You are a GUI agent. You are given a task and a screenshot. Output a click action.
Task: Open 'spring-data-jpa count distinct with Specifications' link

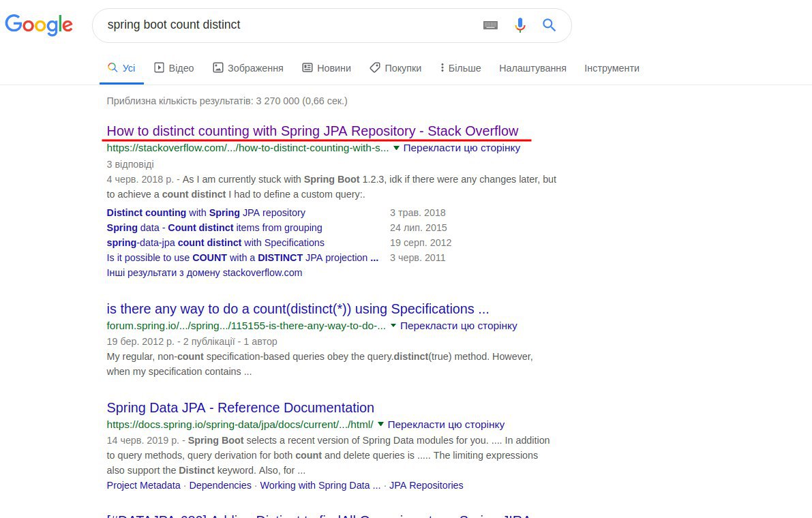[x=215, y=243]
